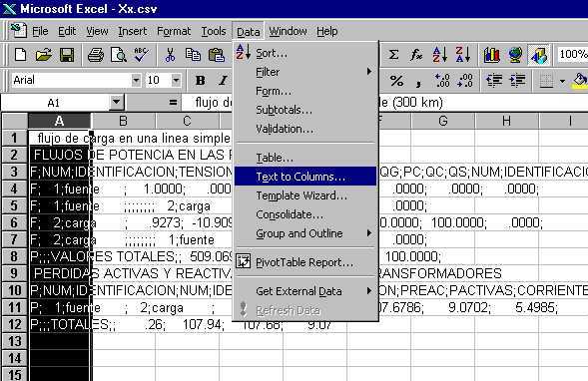Screen dimensions: 588x381
Task: Expand the Arial font name dropdown
Action: click(x=136, y=80)
